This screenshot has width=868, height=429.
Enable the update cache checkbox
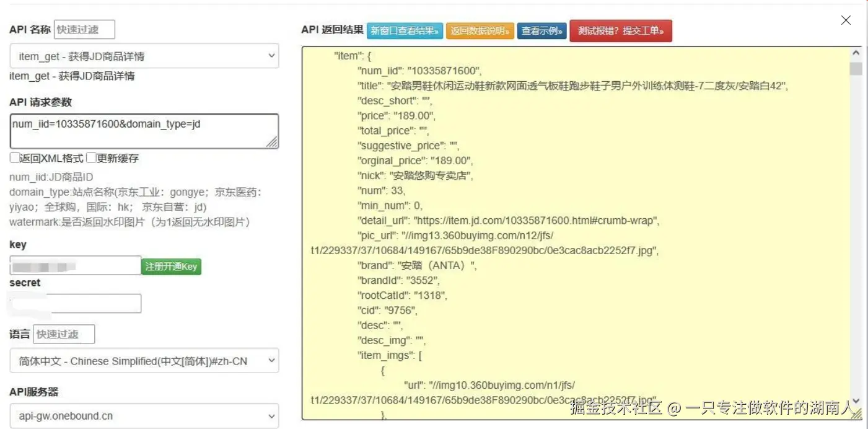click(x=91, y=158)
